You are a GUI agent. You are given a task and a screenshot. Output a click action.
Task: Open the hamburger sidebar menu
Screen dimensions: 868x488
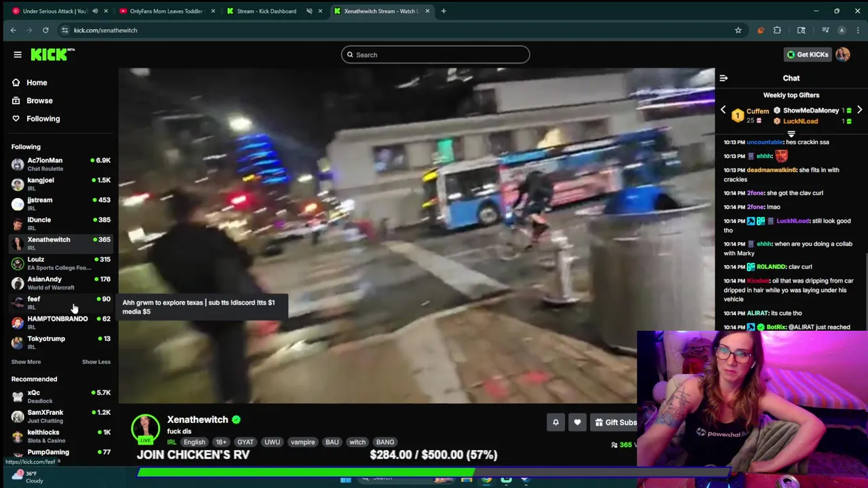click(18, 54)
